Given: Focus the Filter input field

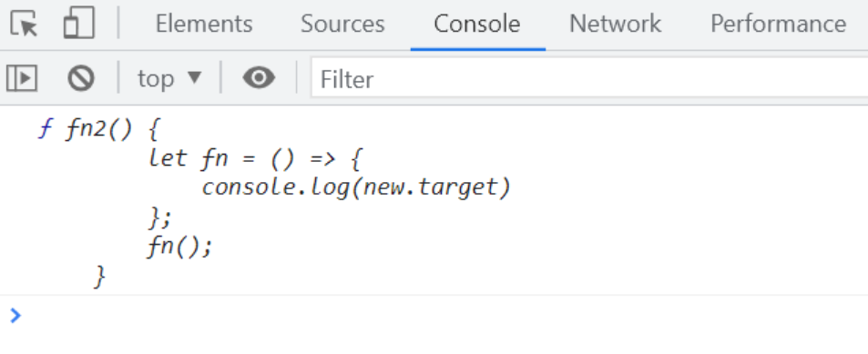Looking at the screenshot, I should pos(589,78).
